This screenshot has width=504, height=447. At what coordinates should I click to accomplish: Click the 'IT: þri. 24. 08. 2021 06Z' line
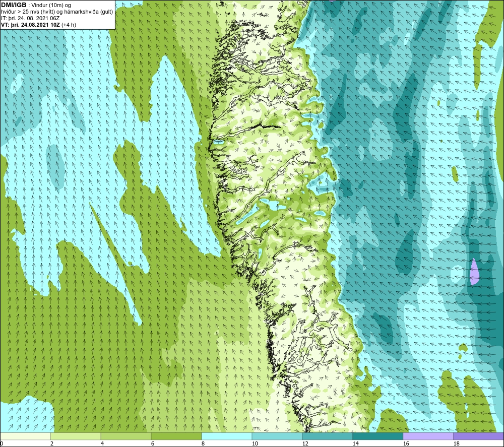pos(30,18)
